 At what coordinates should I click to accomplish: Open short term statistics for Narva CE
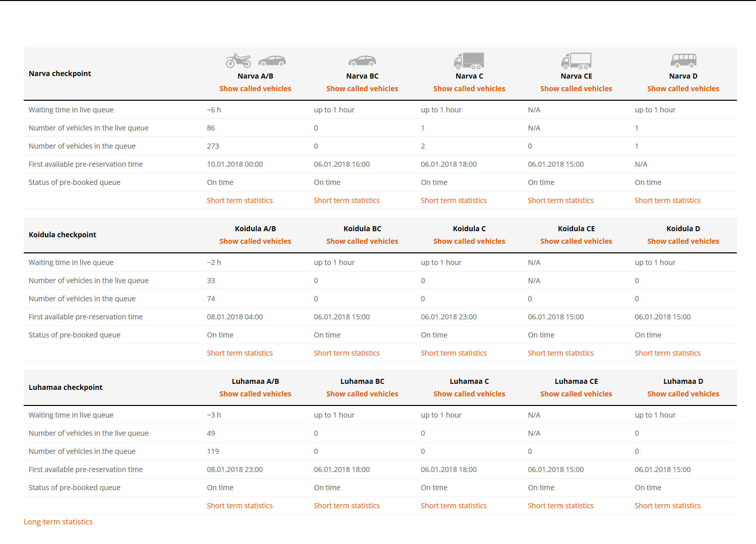[x=560, y=200]
